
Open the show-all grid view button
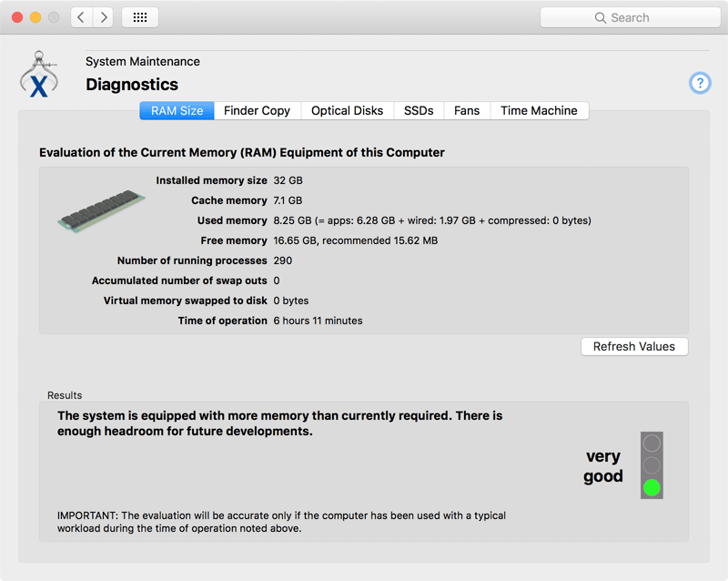[x=140, y=17]
